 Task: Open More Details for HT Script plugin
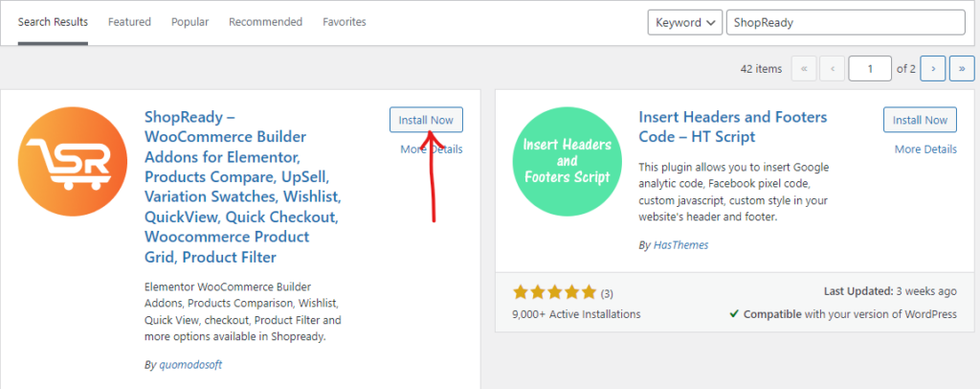[925, 149]
